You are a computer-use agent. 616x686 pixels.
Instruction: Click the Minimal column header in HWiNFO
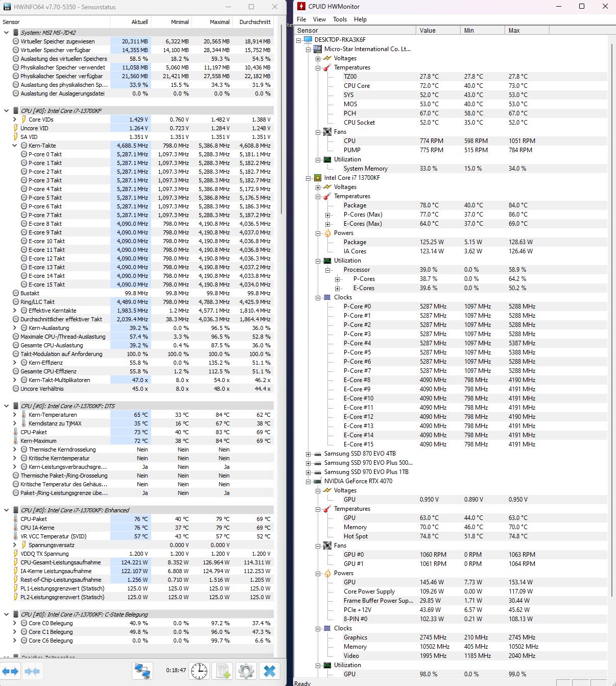(171, 22)
